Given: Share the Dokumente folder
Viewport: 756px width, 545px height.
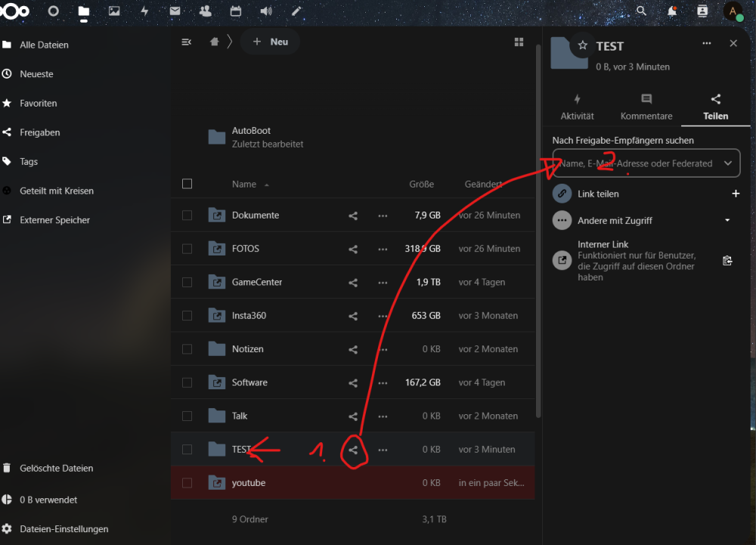Looking at the screenshot, I should coord(353,215).
